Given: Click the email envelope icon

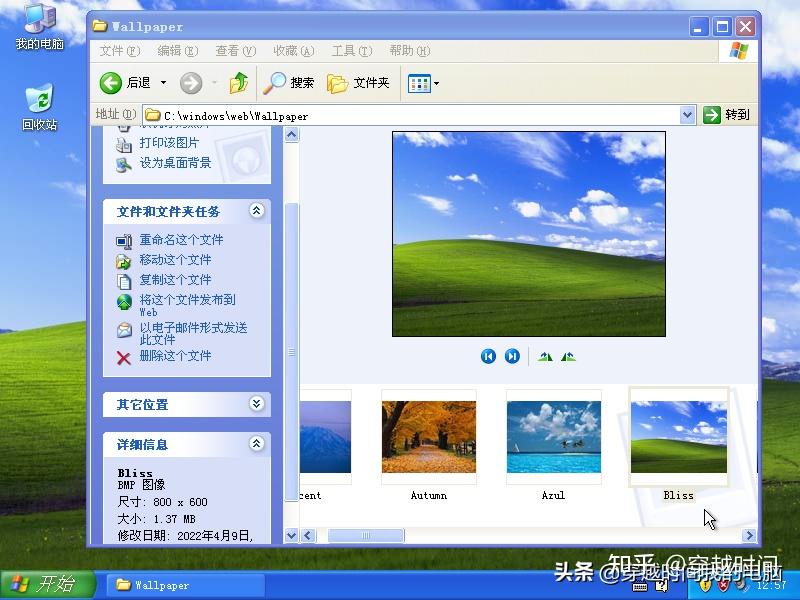Looking at the screenshot, I should pos(124,330).
